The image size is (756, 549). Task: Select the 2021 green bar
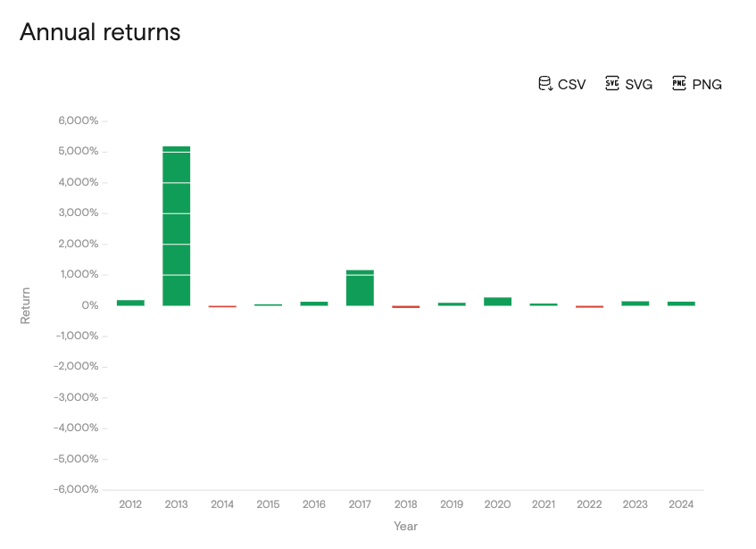coord(544,304)
